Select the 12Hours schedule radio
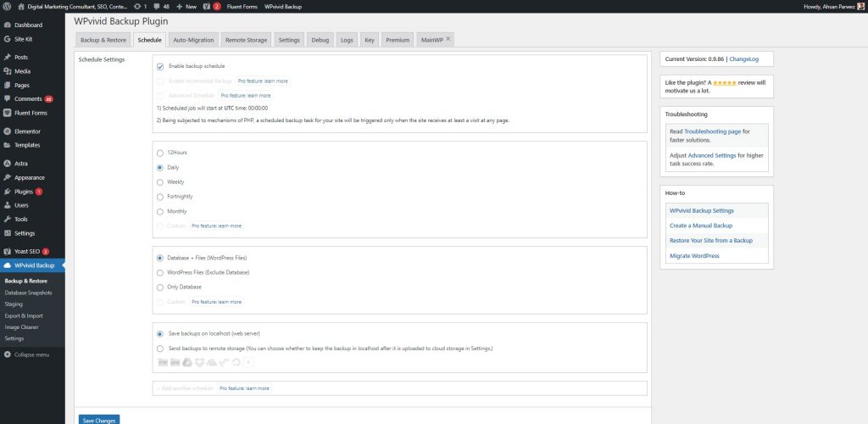868x424 pixels. (x=160, y=153)
